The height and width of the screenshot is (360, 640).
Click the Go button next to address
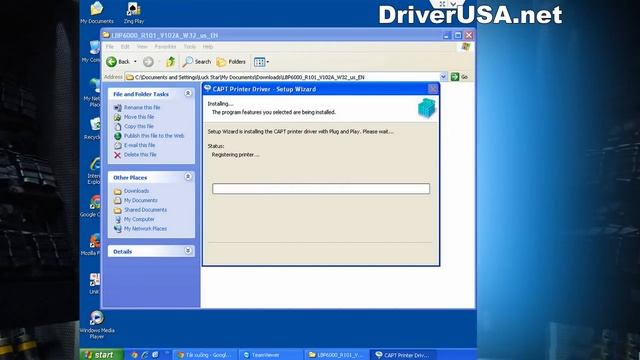click(x=460, y=77)
